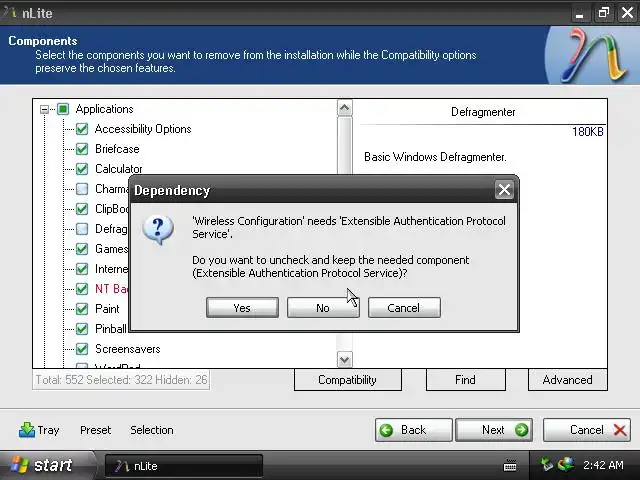Toggle the Applications group checkbox

point(63,109)
